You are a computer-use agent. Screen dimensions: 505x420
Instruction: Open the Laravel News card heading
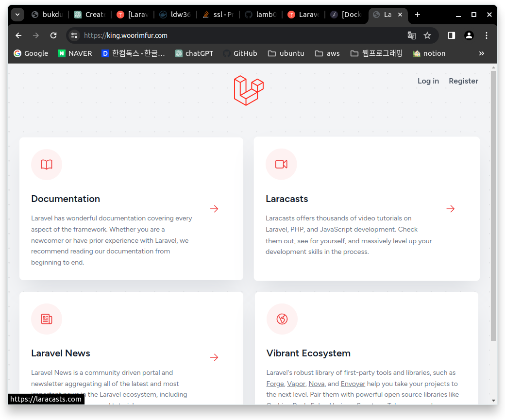(x=61, y=353)
